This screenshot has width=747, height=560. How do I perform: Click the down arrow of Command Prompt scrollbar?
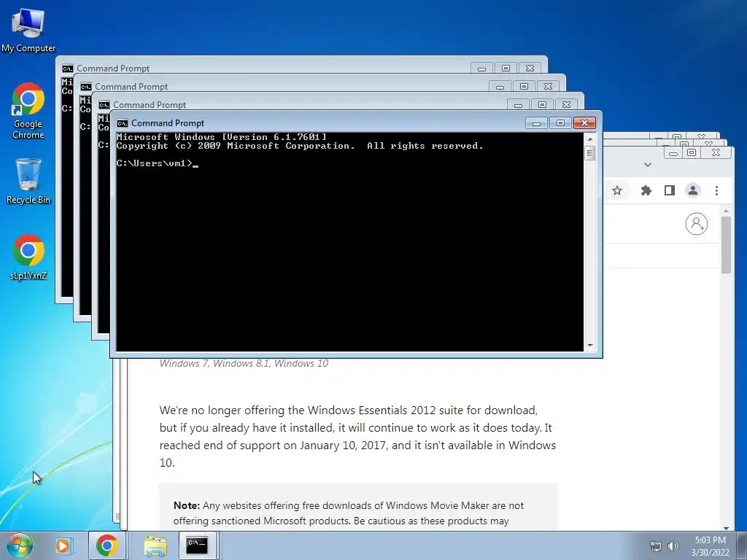pos(589,346)
